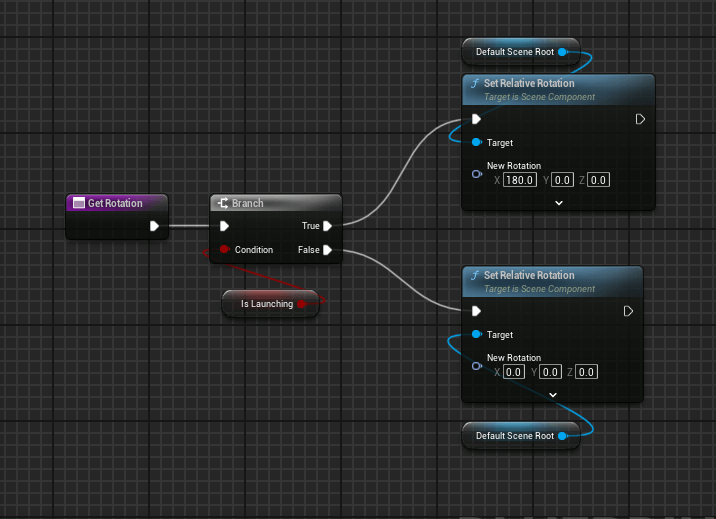
Task: Click the exec output pin of the True-branch Set Relative Rotation
Action: click(x=640, y=119)
